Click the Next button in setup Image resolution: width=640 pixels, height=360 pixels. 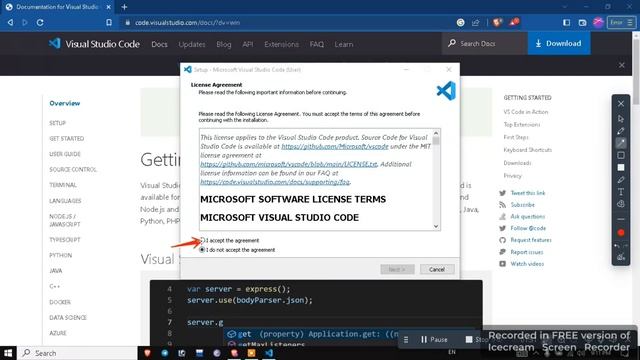tap(397, 269)
